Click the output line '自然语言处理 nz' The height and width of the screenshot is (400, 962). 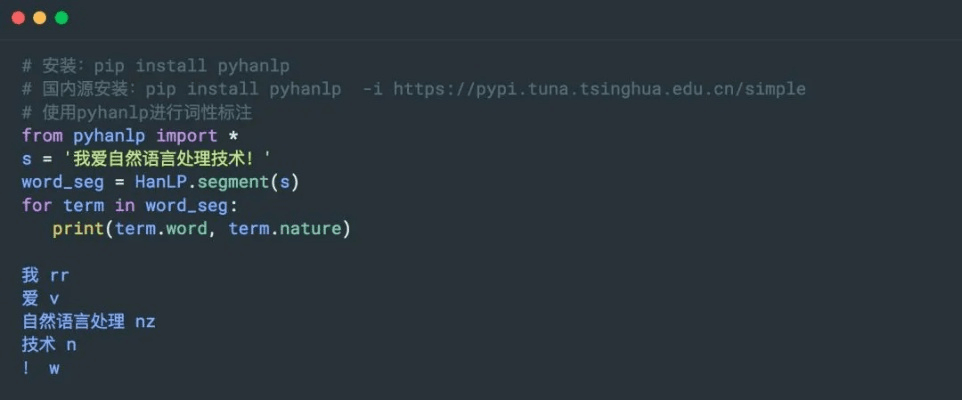88,322
